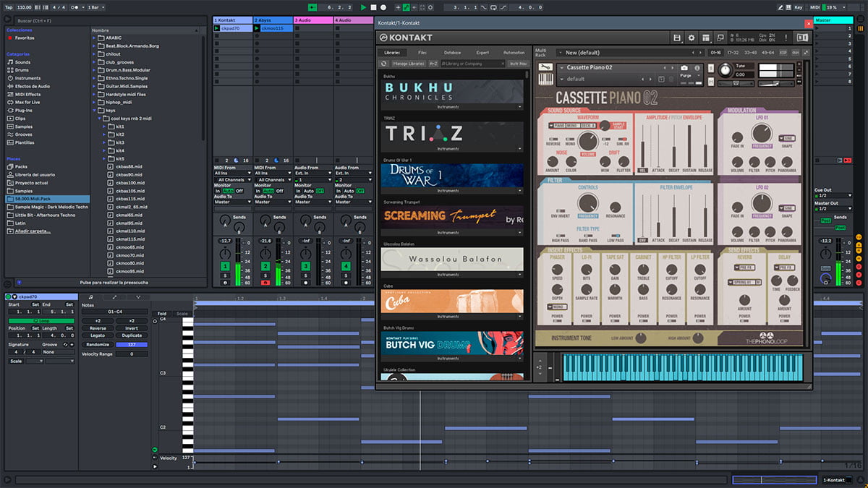Open Kontakt options gear icon
The height and width of the screenshot is (488, 868).
pos(692,38)
